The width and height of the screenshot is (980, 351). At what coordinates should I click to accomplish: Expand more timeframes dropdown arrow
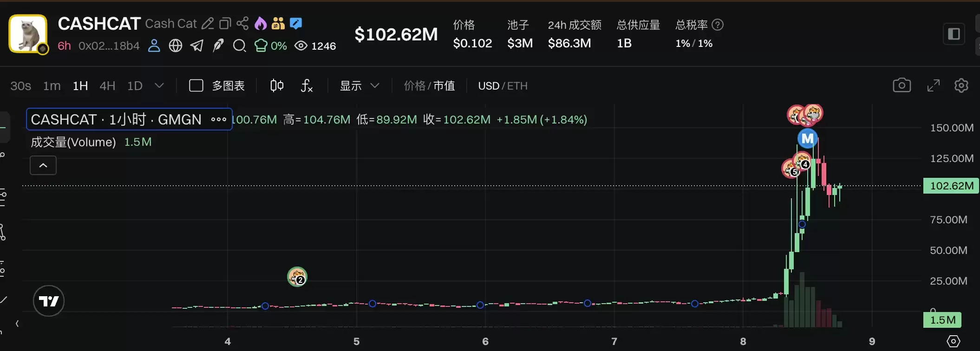[159, 86]
